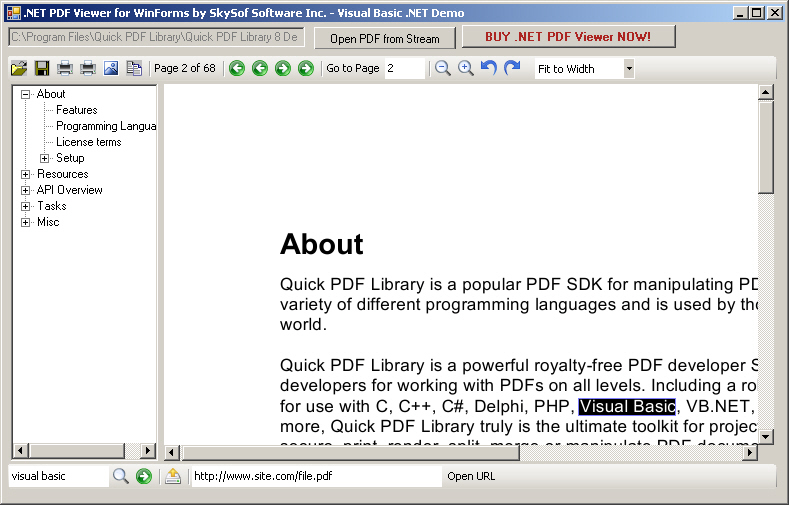Zoom out with the minus magnifier icon
Screen dimensions: 789x505
[443, 68]
